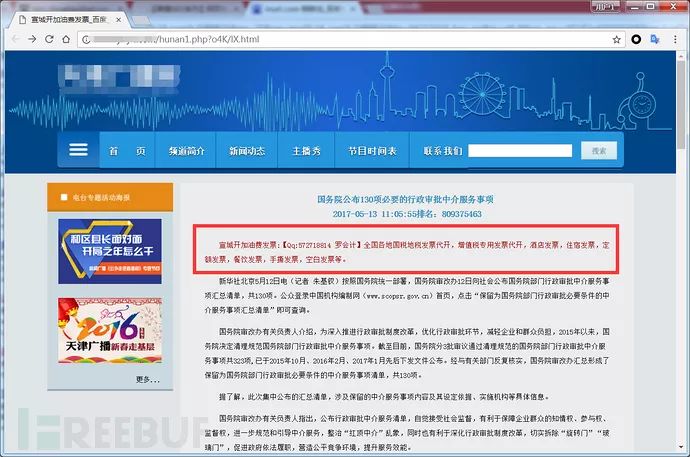Viewport: 690px width, 457px height.
Task: Open the hamburger menu in the site navigation
Action: (78, 150)
